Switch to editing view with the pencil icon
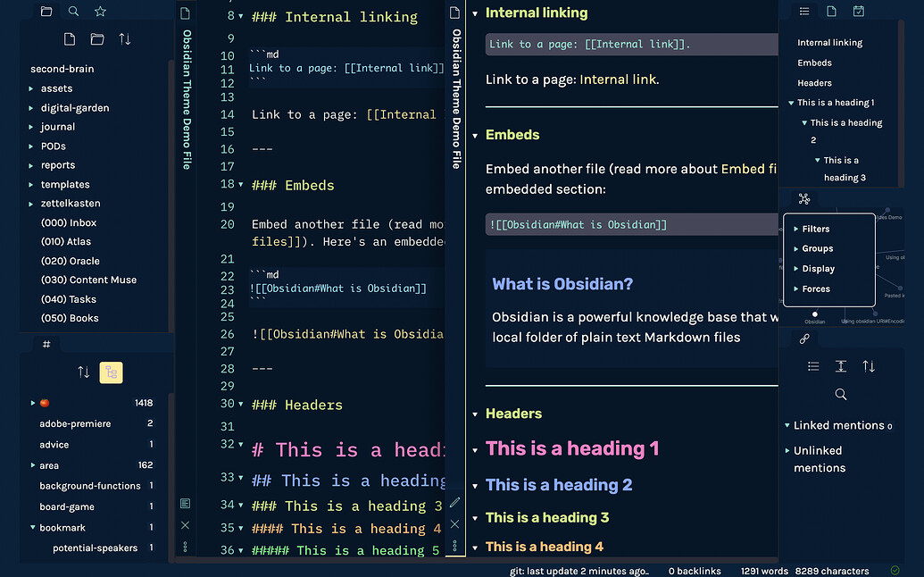924x577 pixels. 455,502
